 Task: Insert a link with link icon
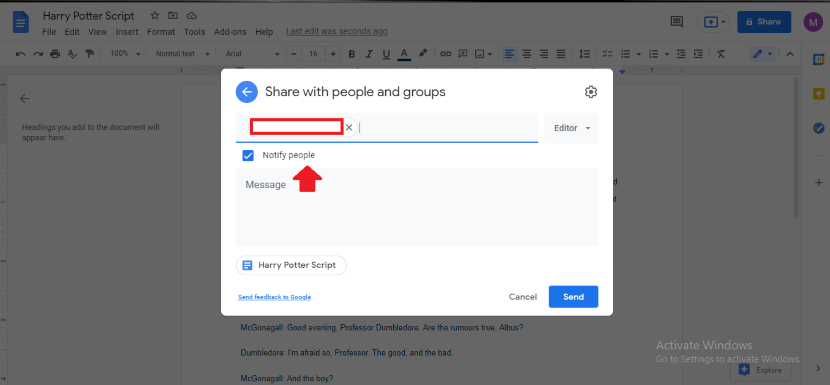point(446,54)
